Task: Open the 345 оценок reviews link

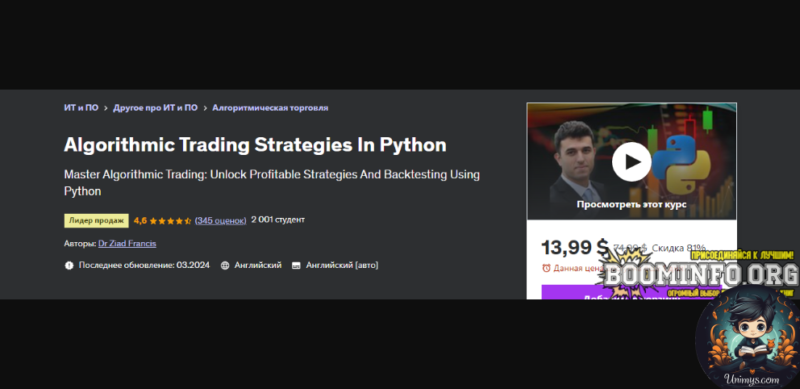Action: [220, 220]
